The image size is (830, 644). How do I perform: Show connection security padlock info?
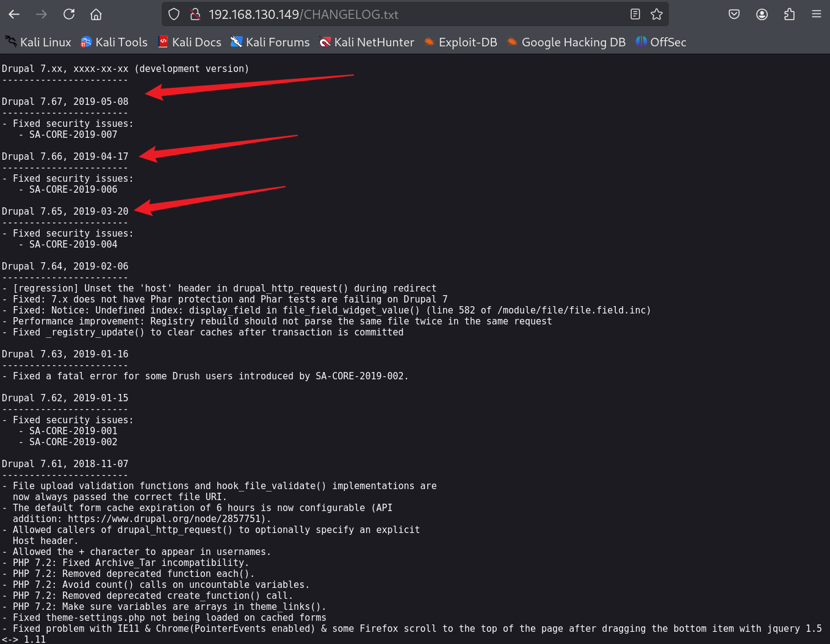coord(195,14)
